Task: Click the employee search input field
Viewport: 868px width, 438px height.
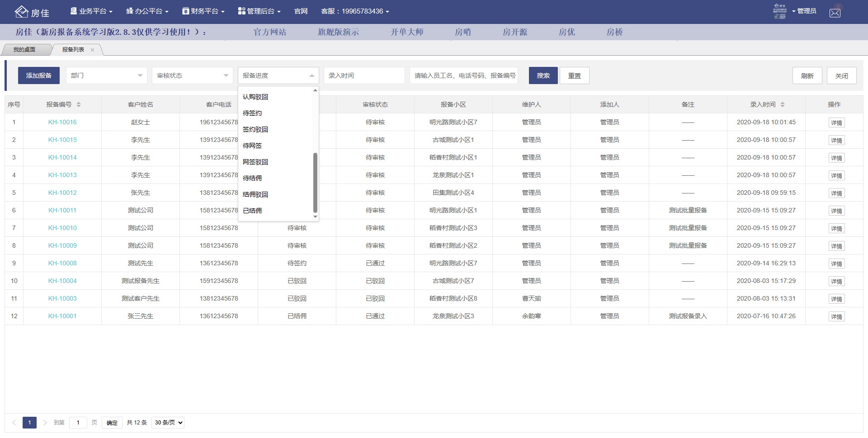Action: (x=464, y=75)
